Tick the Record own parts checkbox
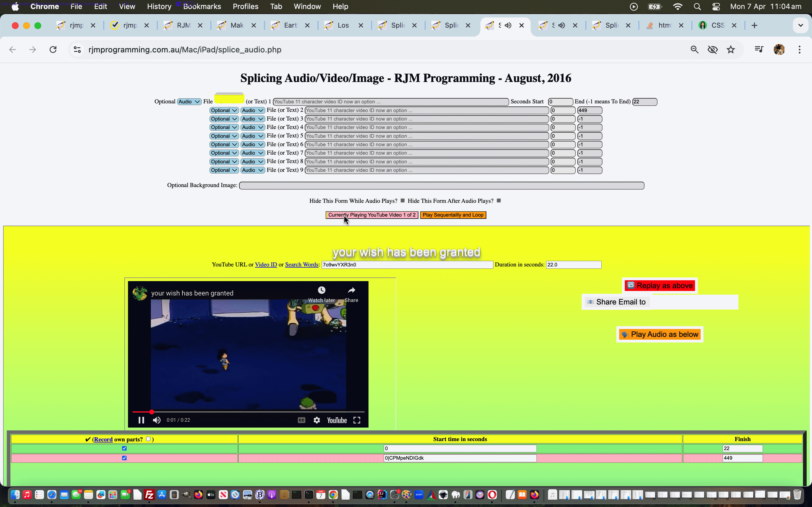The image size is (812, 507). (148, 439)
